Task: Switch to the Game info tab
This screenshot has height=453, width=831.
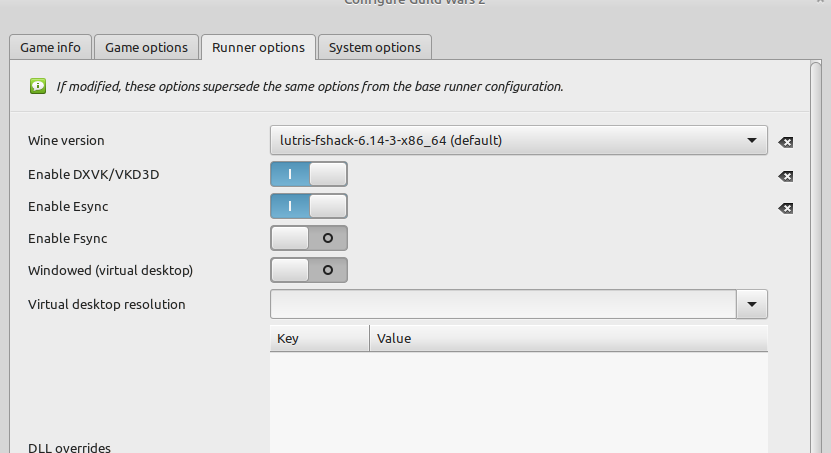Action: click(50, 47)
